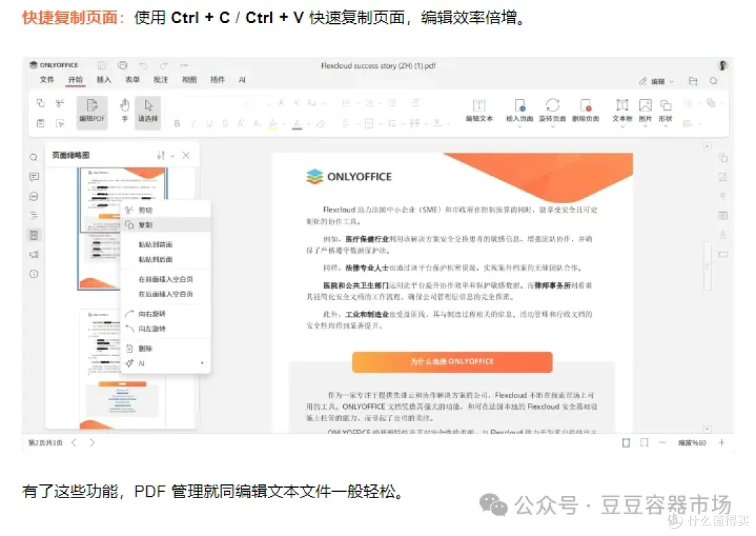The height and width of the screenshot is (536, 756).
Task: Open the chat panel in left sidebar
Action: [x=34, y=196]
